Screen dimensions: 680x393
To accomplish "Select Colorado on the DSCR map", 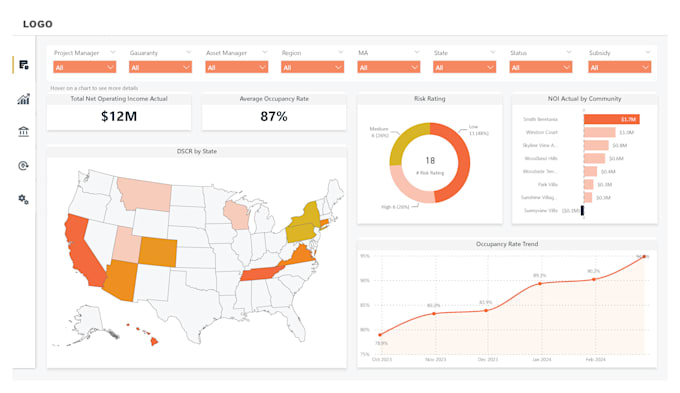I will tap(158, 252).
